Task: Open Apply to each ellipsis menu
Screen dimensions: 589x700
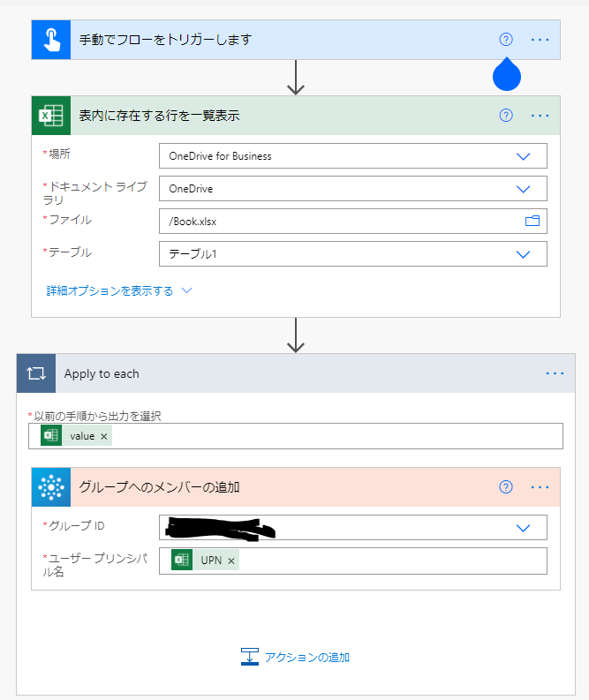Action: 555,373
